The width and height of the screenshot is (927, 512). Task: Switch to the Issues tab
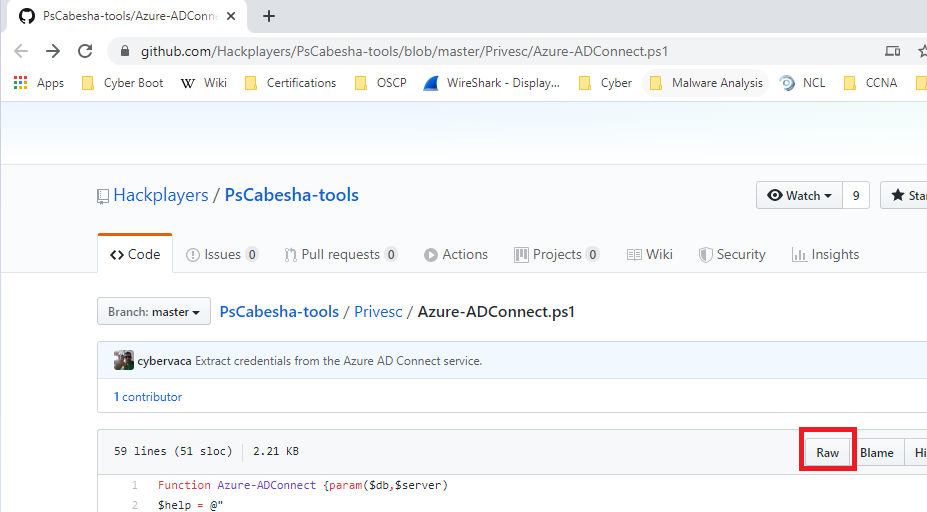[222, 254]
